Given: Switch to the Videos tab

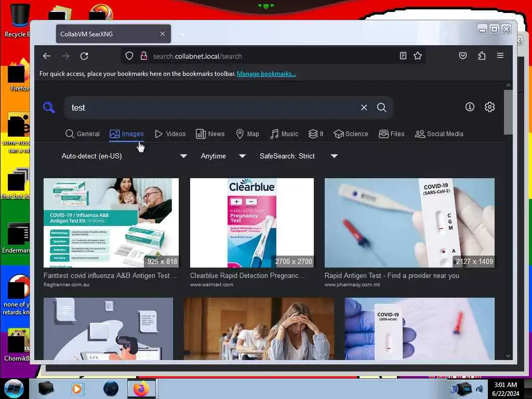Looking at the screenshot, I should [x=170, y=134].
